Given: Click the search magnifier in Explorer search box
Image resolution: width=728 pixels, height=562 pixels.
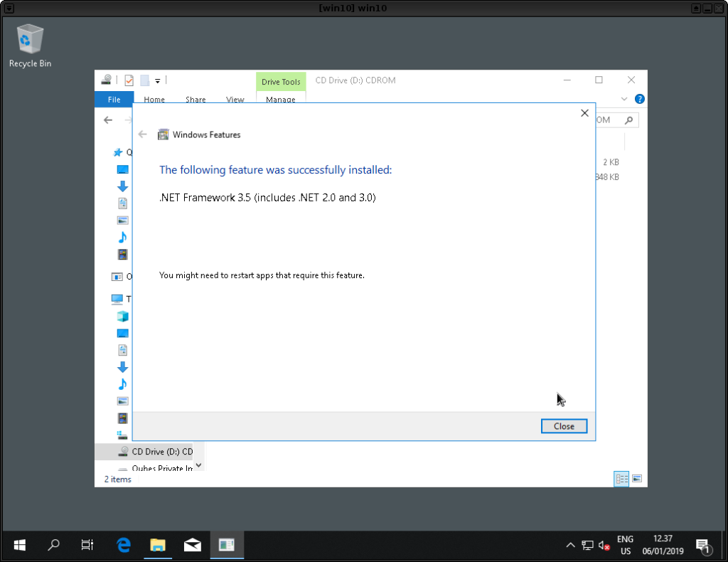Looking at the screenshot, I should [628, 120].
